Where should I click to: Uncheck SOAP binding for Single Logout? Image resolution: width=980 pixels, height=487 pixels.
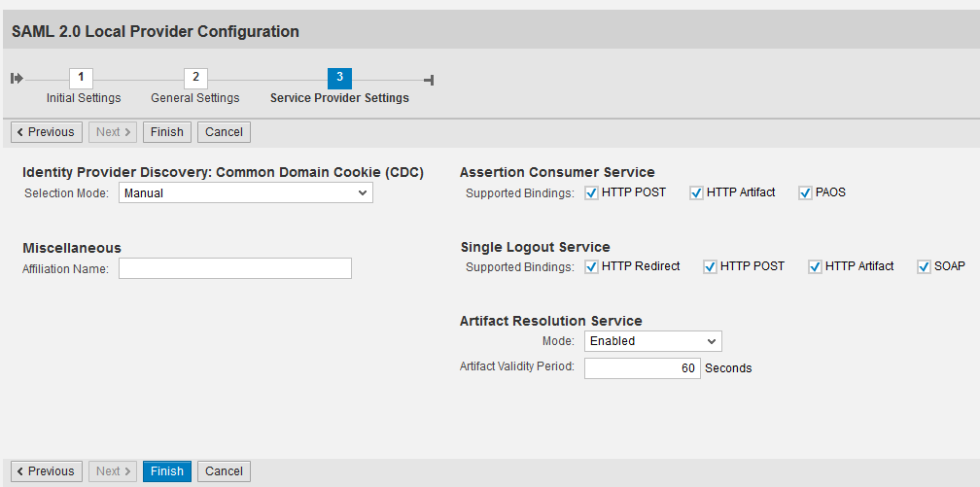924,267
